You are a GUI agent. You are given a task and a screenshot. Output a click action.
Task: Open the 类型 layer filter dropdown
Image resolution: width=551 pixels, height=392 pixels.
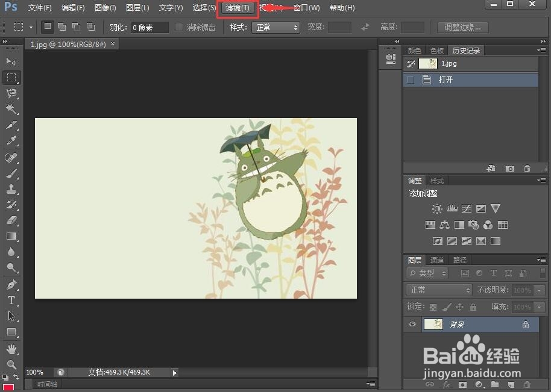click(427, 273)
